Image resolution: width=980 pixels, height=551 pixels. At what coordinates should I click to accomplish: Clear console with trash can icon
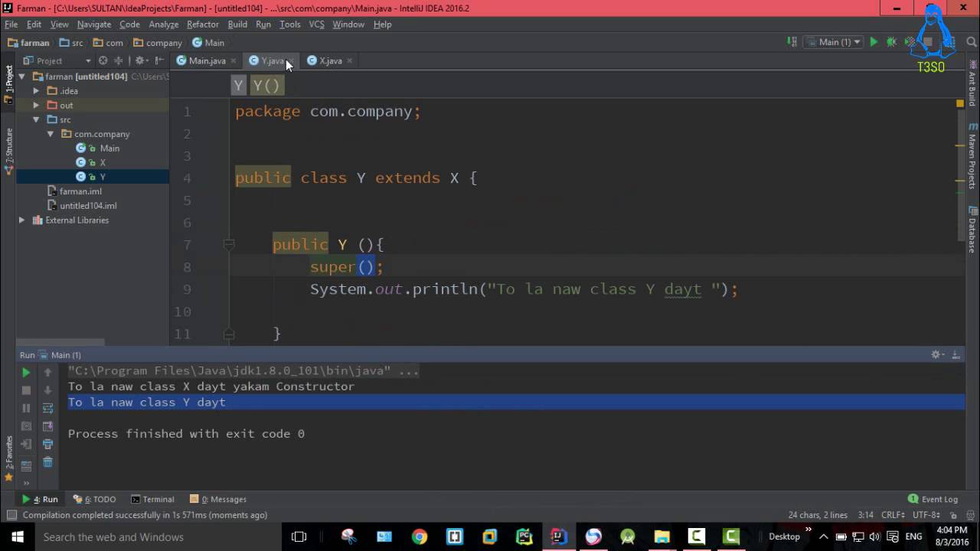tap(47, 461)
